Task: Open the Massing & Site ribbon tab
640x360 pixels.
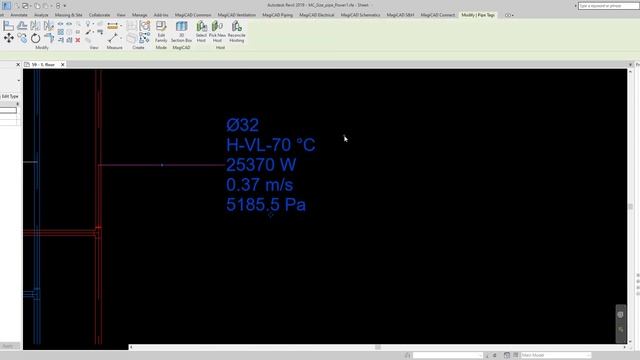Action: coord(68,15)
